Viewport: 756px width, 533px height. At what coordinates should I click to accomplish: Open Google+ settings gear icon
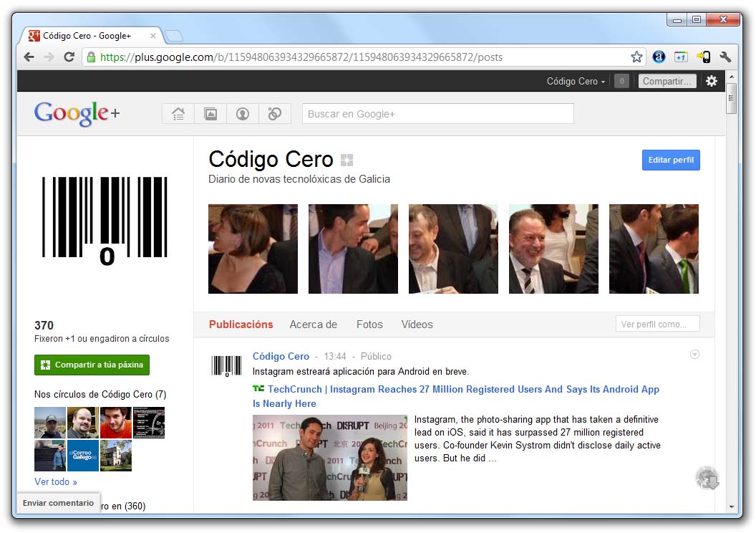tap(712, 81)
